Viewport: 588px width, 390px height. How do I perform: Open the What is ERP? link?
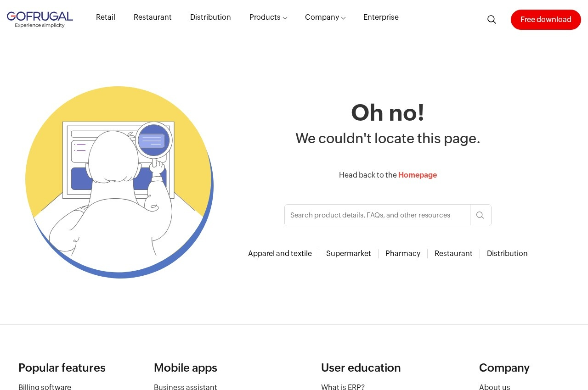343,387
